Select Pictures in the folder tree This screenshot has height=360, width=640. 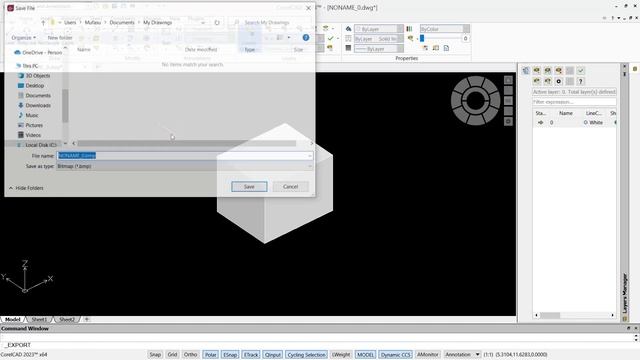(31, 125)
